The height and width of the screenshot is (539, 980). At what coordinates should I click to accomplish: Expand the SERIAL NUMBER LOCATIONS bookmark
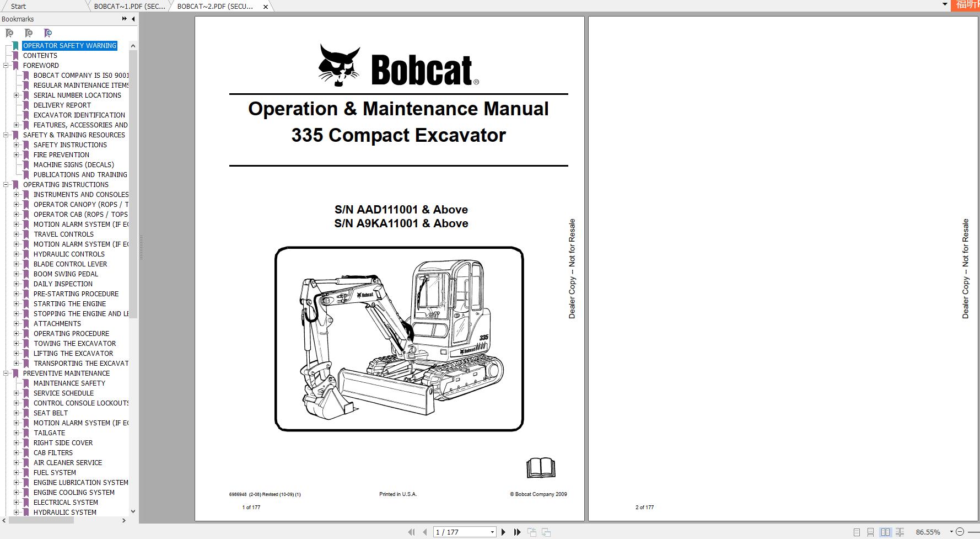coord(15,95)
